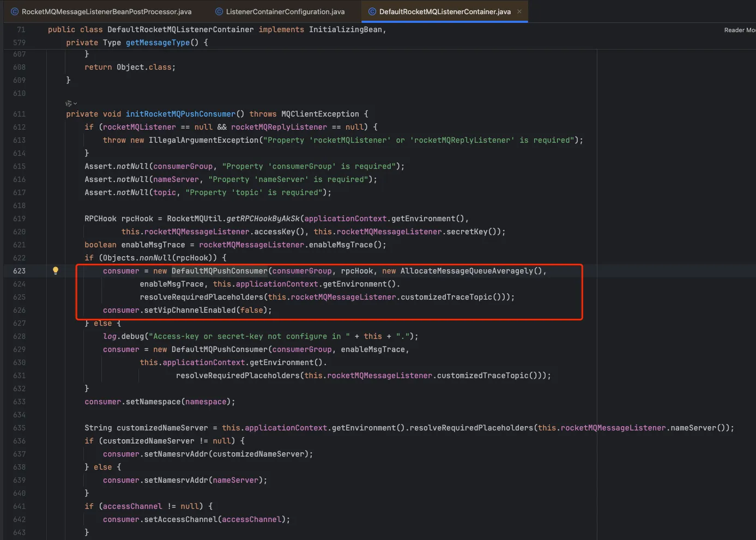
Task: Click the getRPCHookByAkSk method call
Action: tap(263, 219)
